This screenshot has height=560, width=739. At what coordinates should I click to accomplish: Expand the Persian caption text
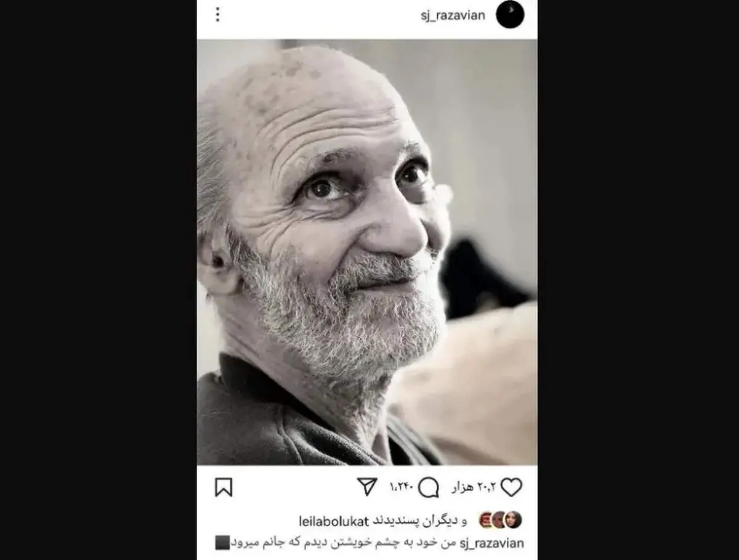tap(344, 543)
